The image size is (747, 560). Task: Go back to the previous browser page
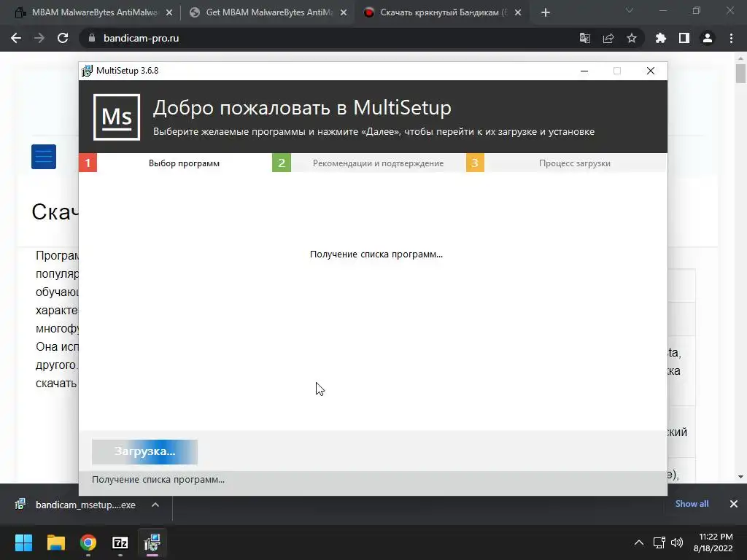16,38
